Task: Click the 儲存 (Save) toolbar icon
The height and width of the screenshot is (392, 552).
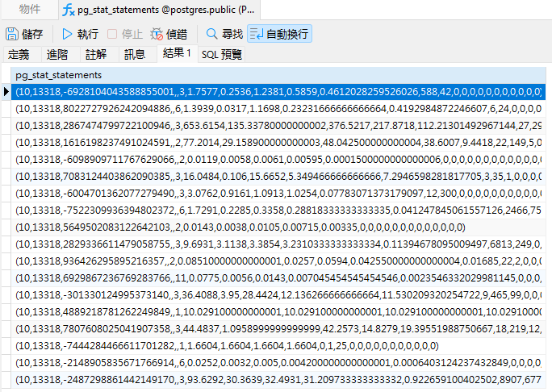Action: (24, 34)
